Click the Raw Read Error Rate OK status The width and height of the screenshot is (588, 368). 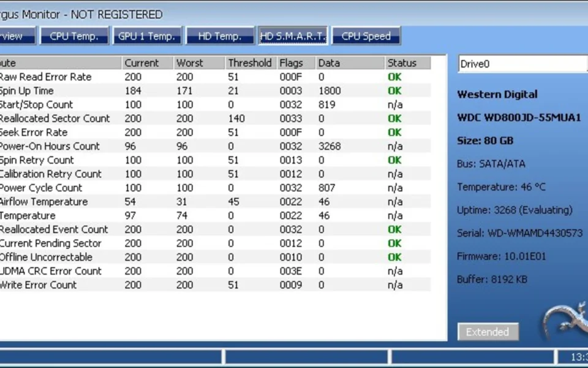(x=394, y=77)
